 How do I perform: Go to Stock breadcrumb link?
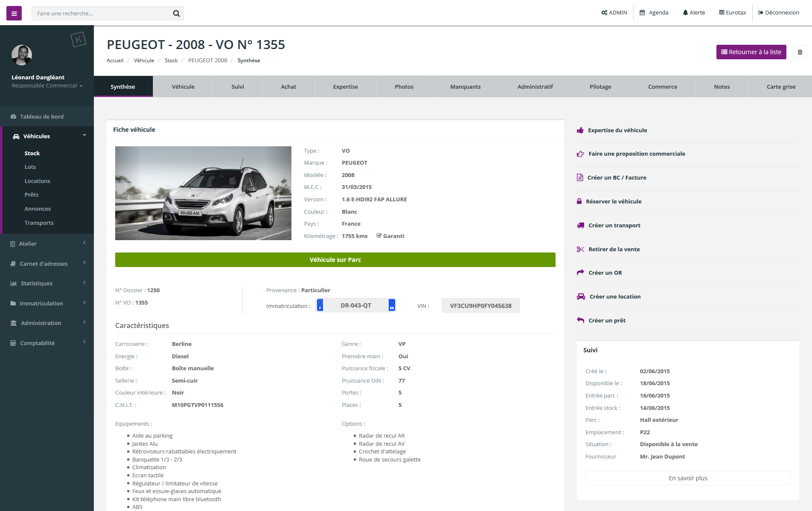point(171,61)
